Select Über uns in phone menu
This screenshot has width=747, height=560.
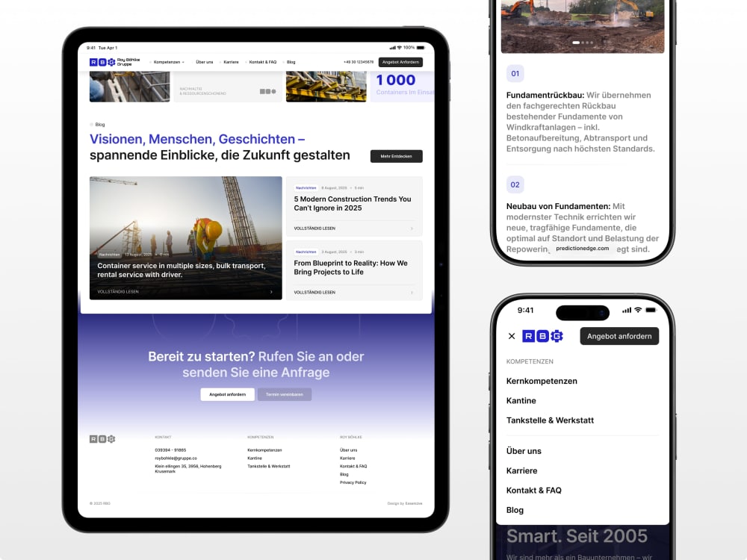point(524,451)
